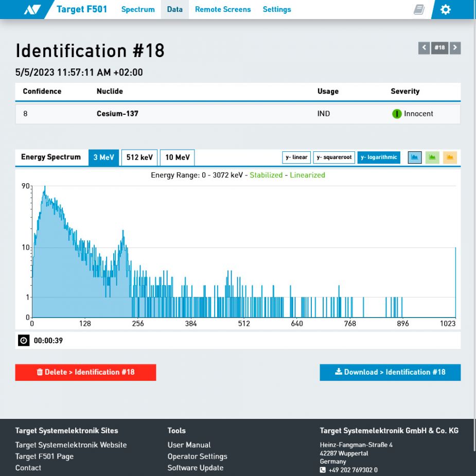This screenshot has height=476, width=476.
Task: Go to previous identification with left arrow
Action: [424, 48]
